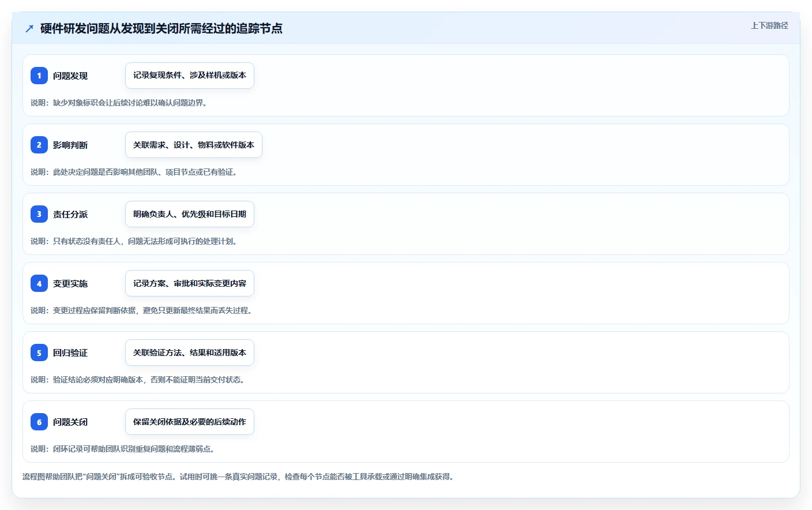Click the 关联需求、设计、物料或软件版本 box
Screen dimensions: 812x510
[x=194, y=145]
